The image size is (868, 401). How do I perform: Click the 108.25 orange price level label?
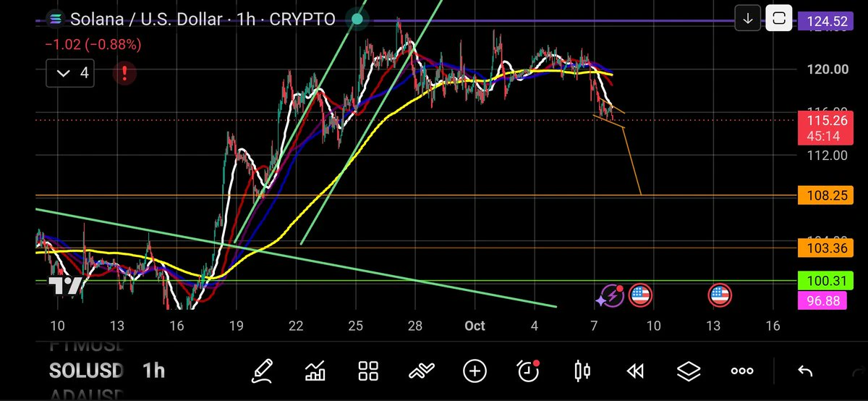point(821,195)
